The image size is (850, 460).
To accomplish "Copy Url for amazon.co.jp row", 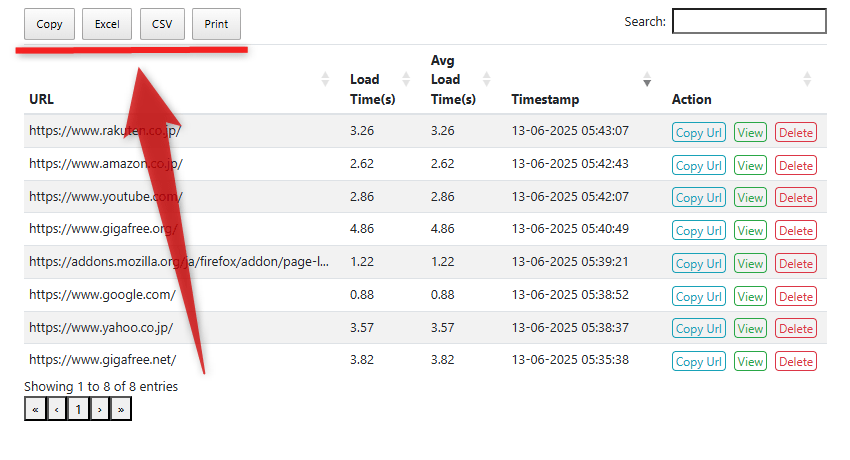I will (699, 165).
